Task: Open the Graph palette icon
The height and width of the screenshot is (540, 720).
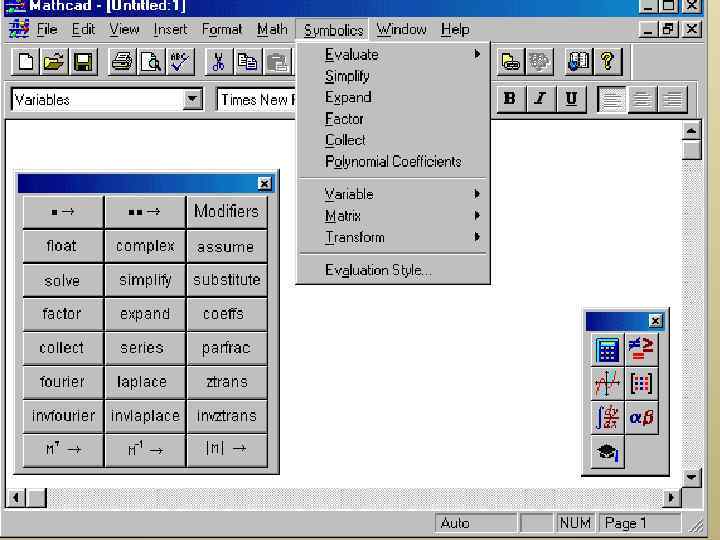Action: click(608, 384)
